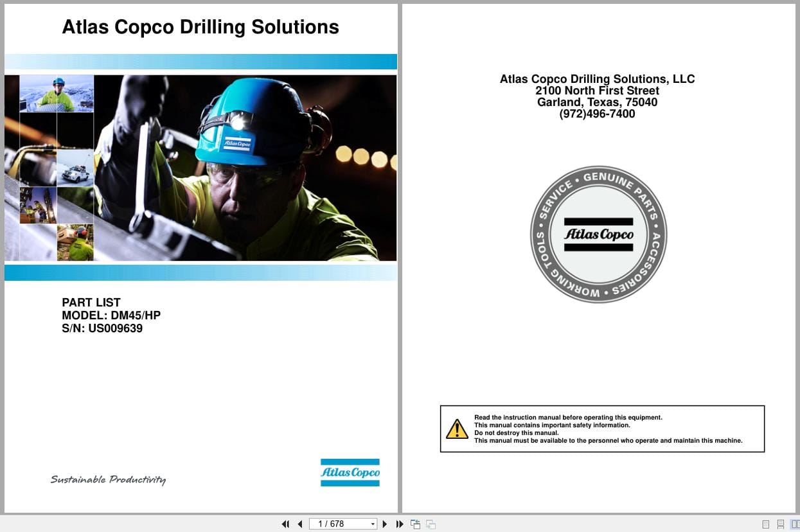The width and height of the screenshot is (800, 532).
Task: Click the cover photo of the worker in the blue helmet
Action: tap(245, 168)
